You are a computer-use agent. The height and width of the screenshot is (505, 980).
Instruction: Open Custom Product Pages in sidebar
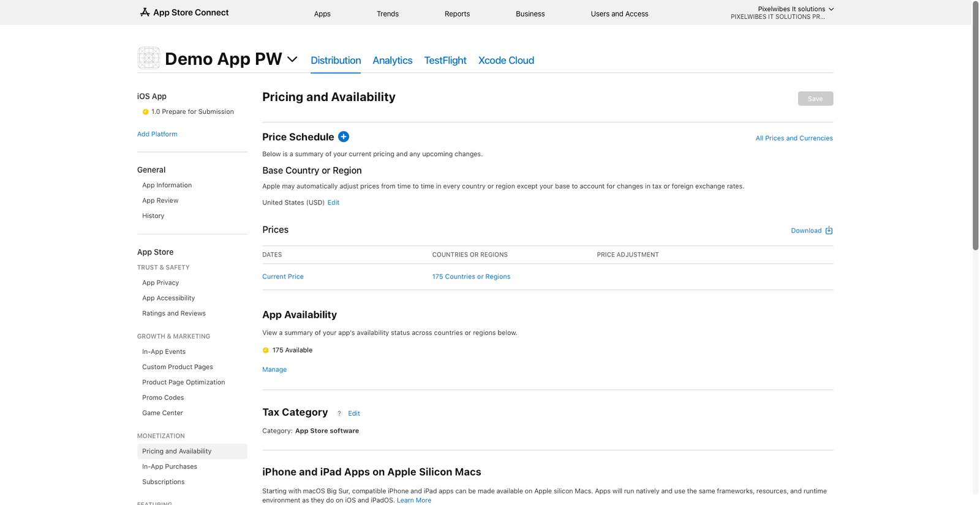(x=178, y=367)
